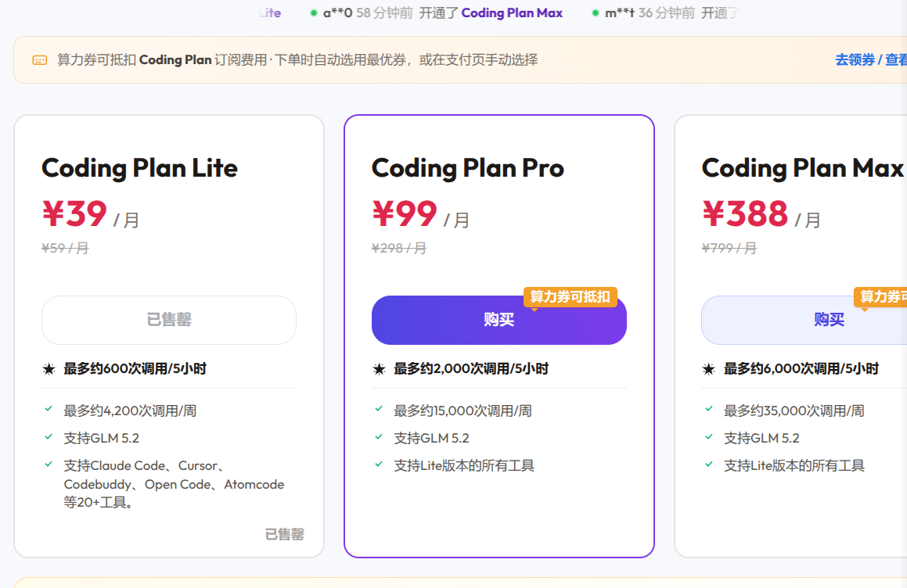Select the Coding Plan Pro card title

click(x=467, y=168)
